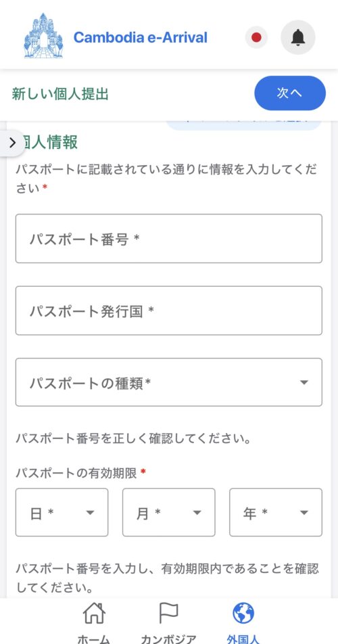Tap the Angkor temple logo
The height and width of the screenshot is (644, 338).
point(43,36)
